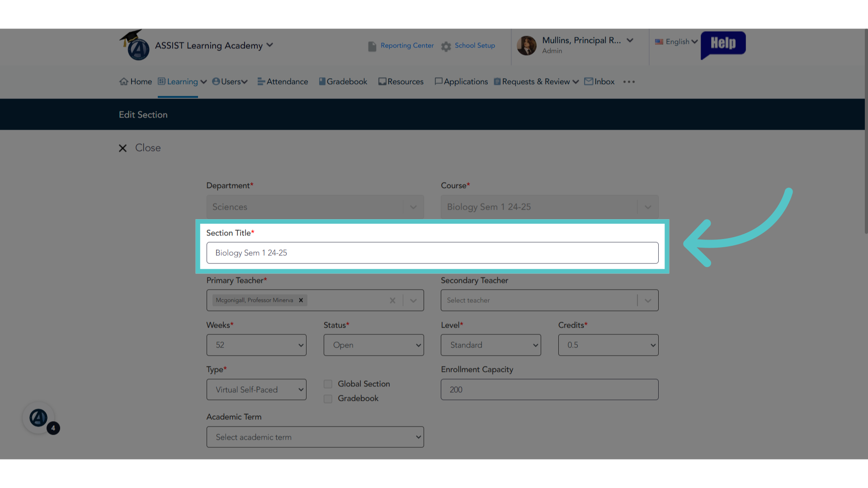The width and height of the screenshot is (868, 488).
Task: Go to the Attendance menu item
Action: [x=283, y=82]
